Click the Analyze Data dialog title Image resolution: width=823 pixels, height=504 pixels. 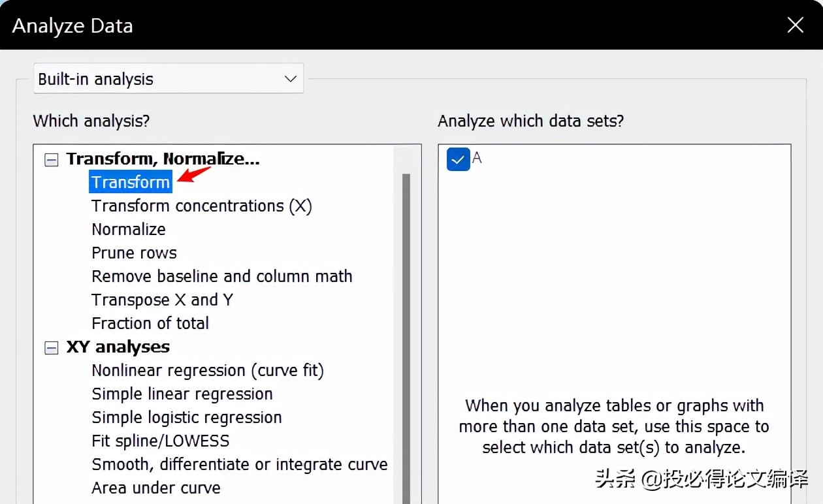[72, 25]
